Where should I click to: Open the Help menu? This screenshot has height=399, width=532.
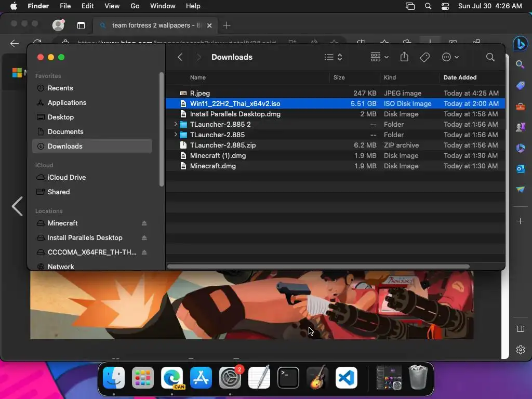coord(193,6)
